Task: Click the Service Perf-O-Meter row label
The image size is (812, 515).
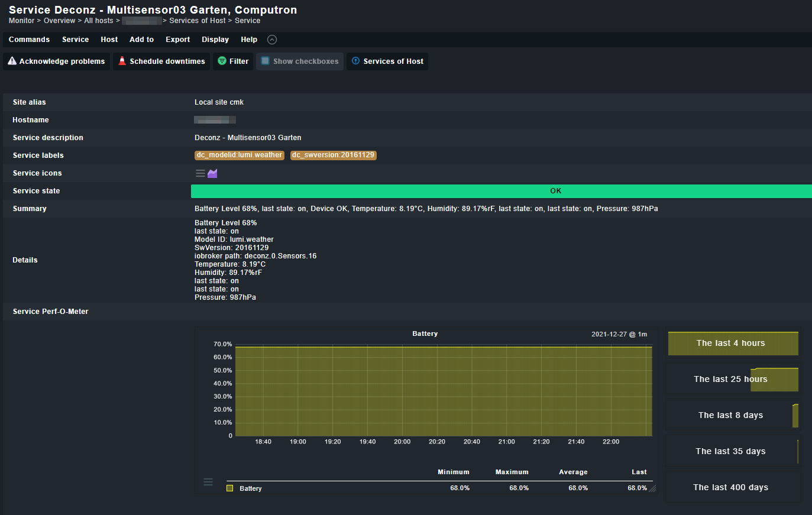Action: (51, 312)
